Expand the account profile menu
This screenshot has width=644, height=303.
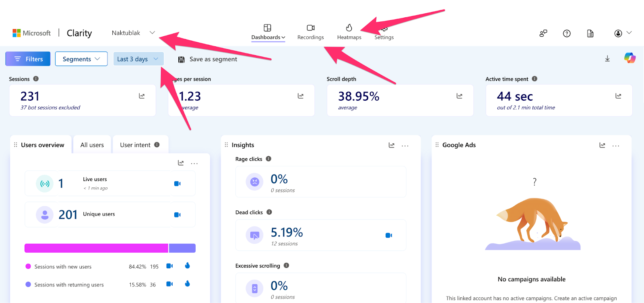coord(622,33)
